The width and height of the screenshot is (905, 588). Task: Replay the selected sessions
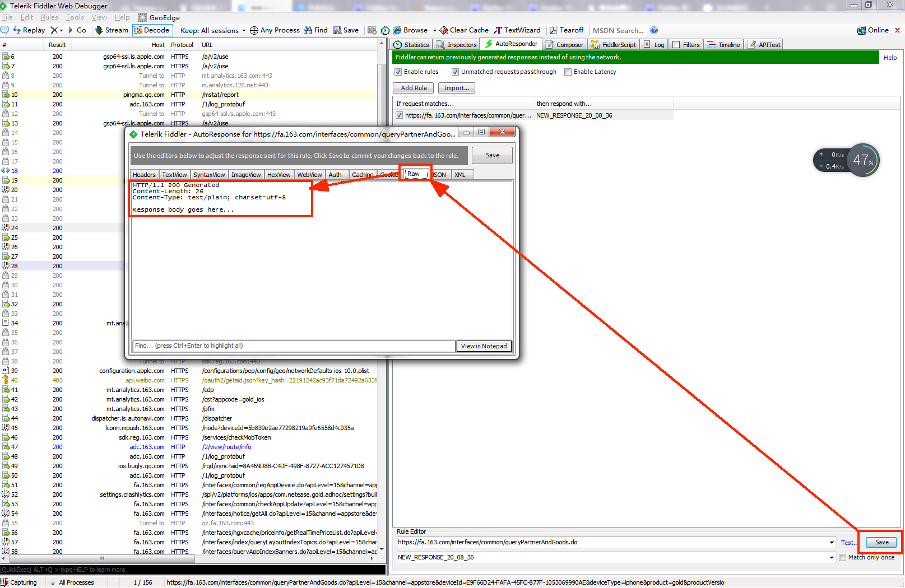coord(29,30)
